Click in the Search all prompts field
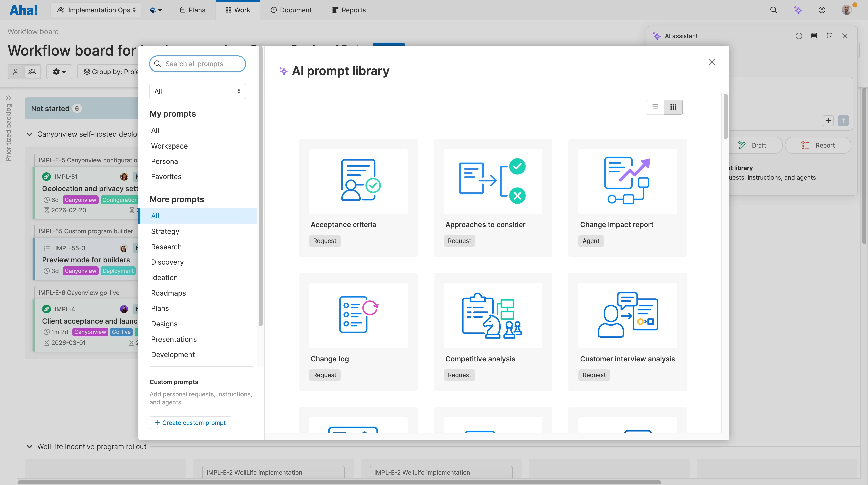The height and width of the screenshot is (485, 868). (197, 64)
